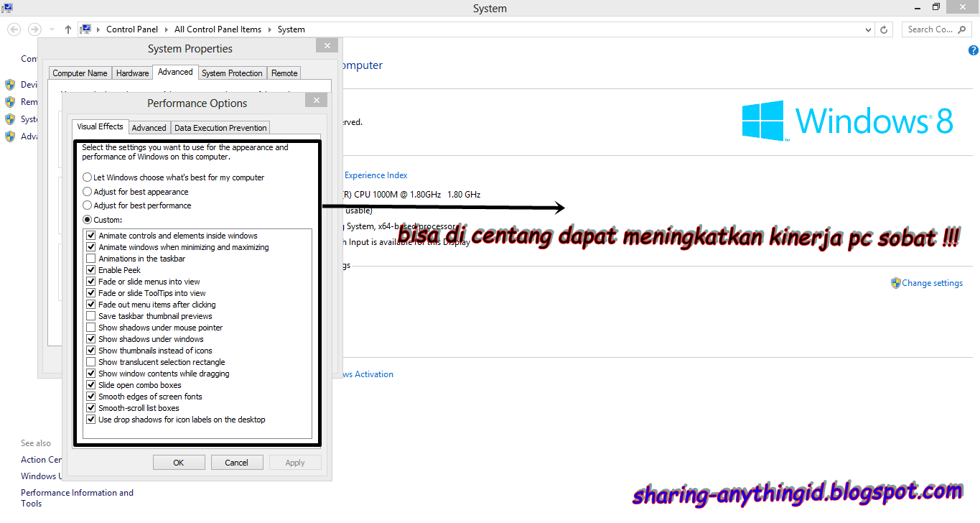Click the Search Control Panel field
This screenshot has width=980, height=523.
[936, 29]
